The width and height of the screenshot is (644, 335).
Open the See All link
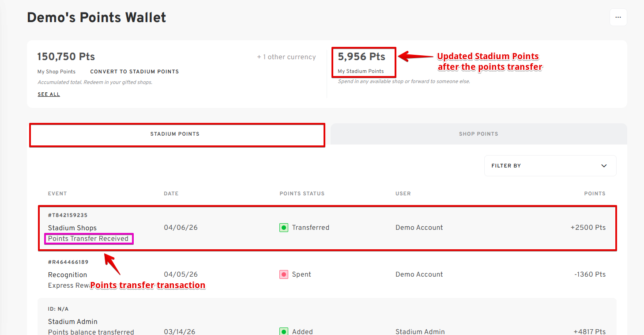(x=49, y=94)
